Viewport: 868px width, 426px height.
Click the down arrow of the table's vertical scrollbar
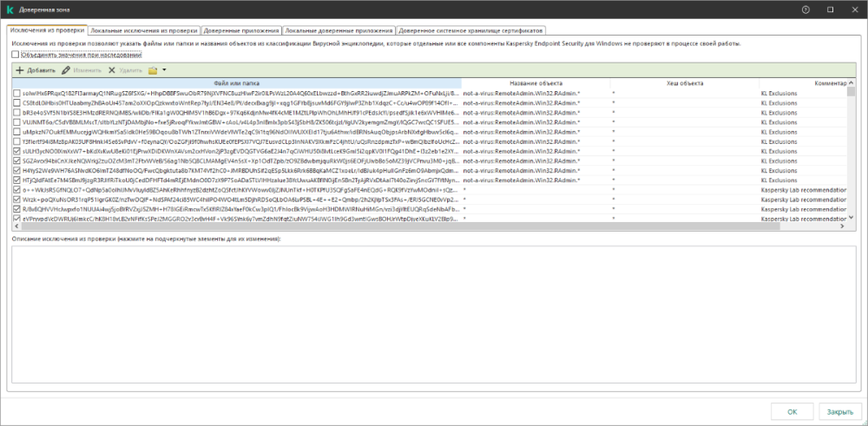(851, 219)
